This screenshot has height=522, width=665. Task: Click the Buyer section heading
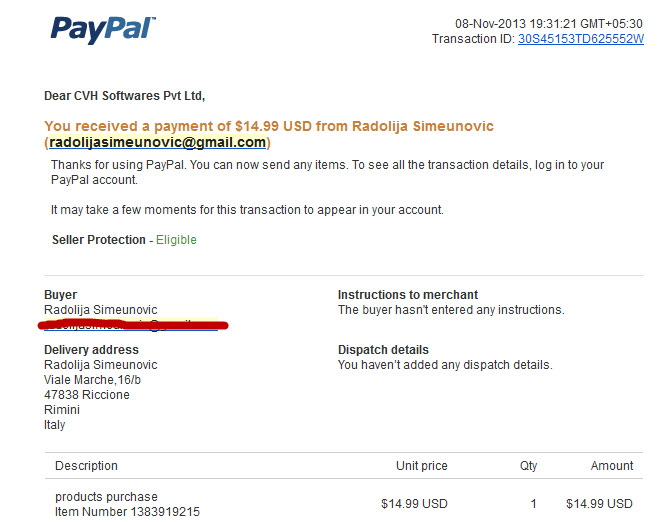61,295
